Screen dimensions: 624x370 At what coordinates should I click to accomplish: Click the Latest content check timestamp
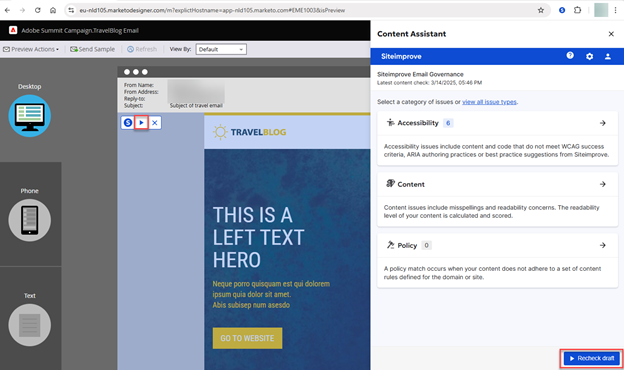pos(429,83)
